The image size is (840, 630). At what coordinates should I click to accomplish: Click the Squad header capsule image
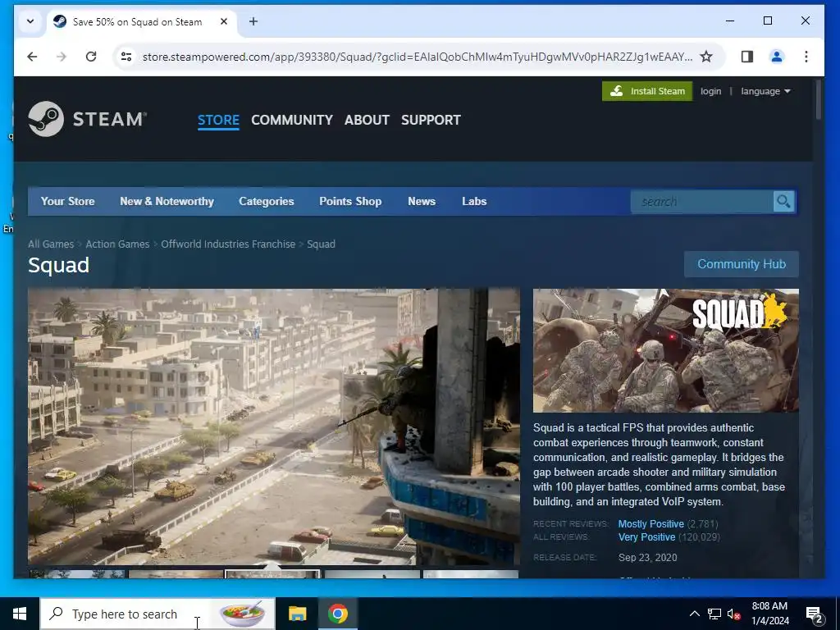666,350
